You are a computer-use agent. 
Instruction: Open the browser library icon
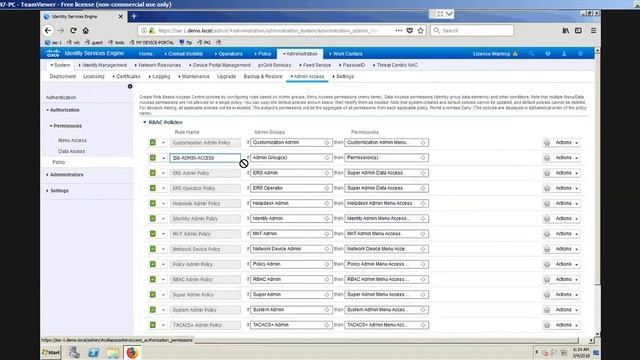pos(565,31)
